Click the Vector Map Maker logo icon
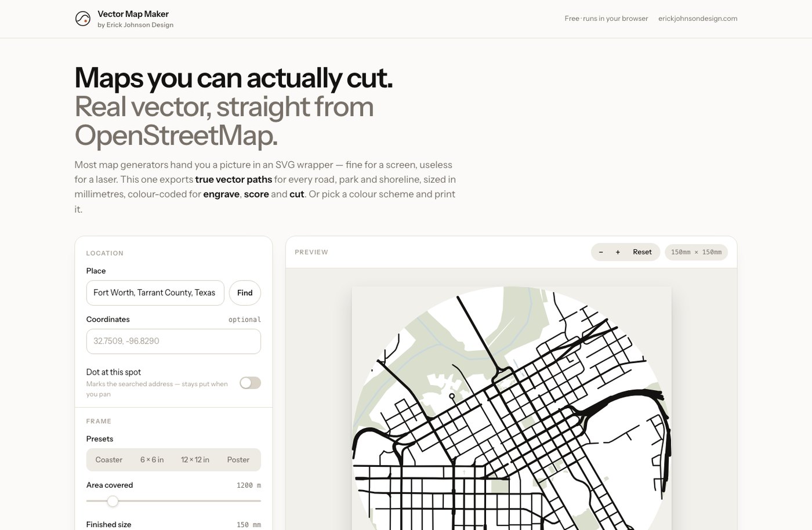The height and width of the screenshot is (530, 812). point(83,19)
